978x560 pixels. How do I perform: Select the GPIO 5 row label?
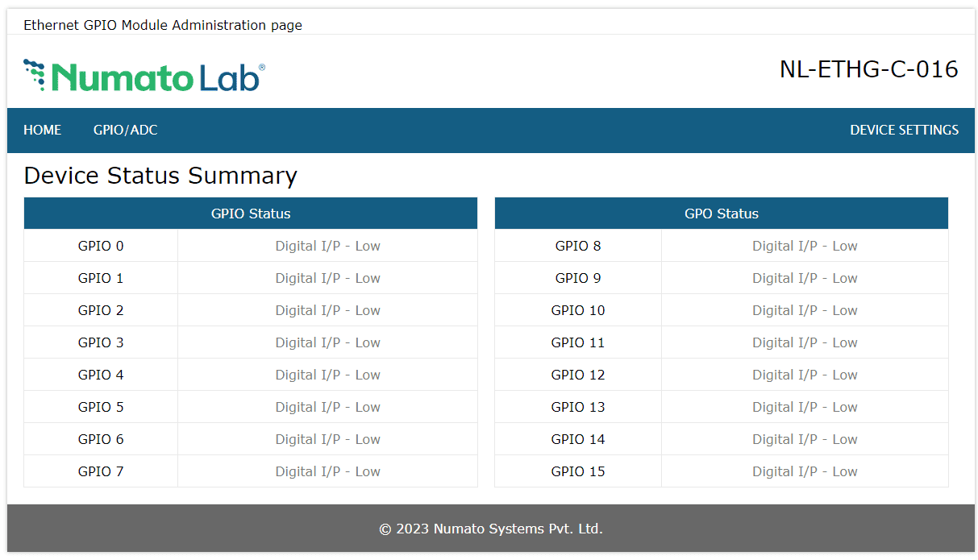point(101,406)
